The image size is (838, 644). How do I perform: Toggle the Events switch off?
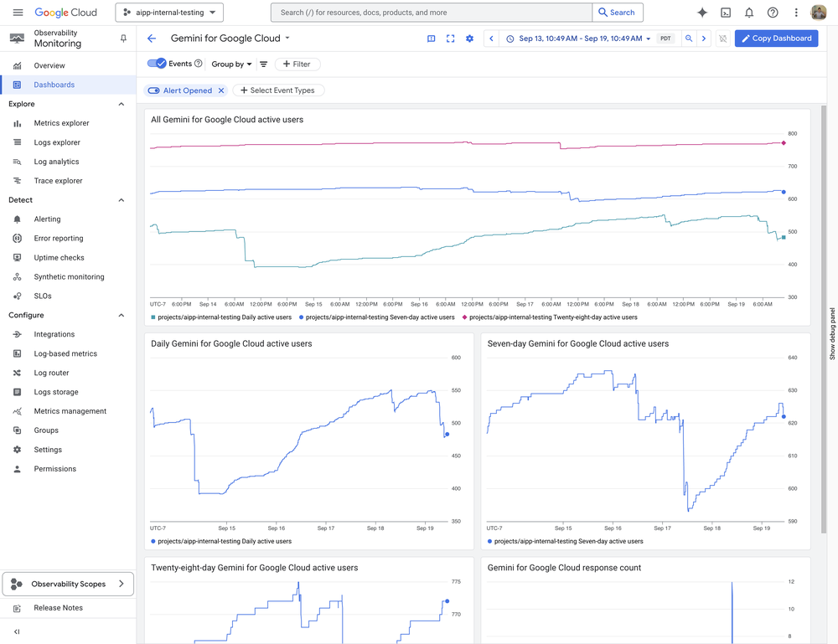pos(157,64)
